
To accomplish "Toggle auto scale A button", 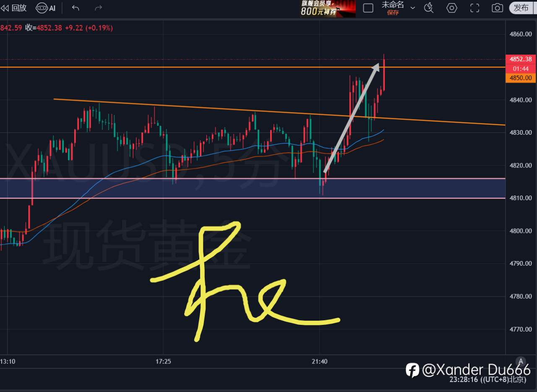I will coord(521,361).
